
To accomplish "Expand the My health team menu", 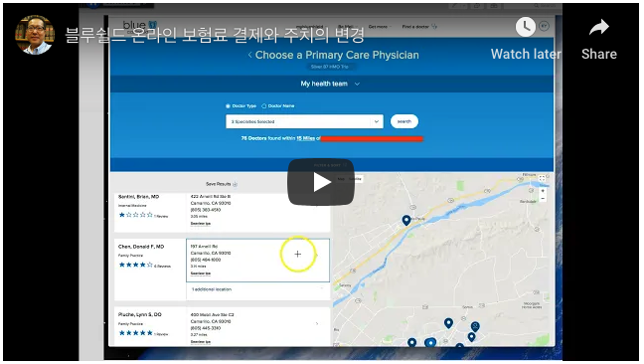I will coord(330,84).
